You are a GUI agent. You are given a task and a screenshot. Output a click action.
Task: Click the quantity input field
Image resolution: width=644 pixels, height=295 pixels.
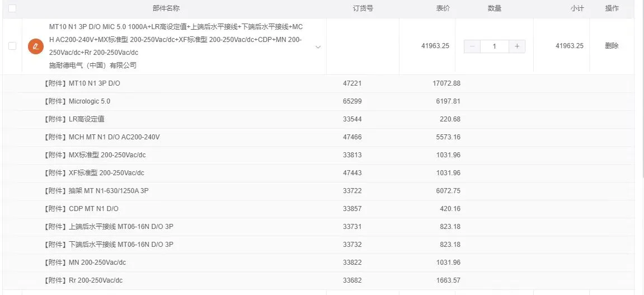click(x=494, y=46)
